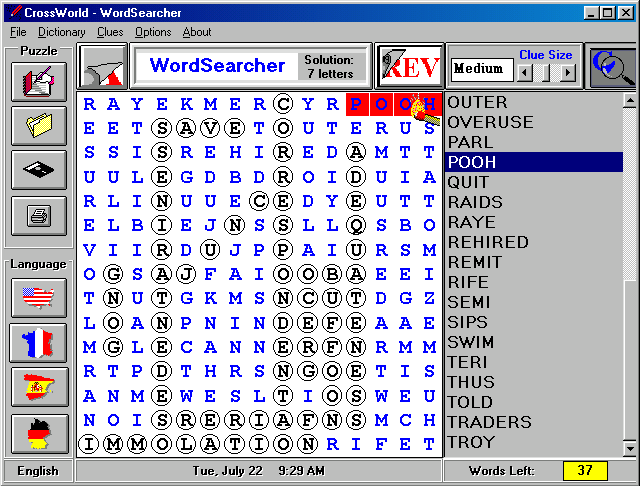Decrease clue size with left arrow
640x486 pixels.
tap(524, 73)
